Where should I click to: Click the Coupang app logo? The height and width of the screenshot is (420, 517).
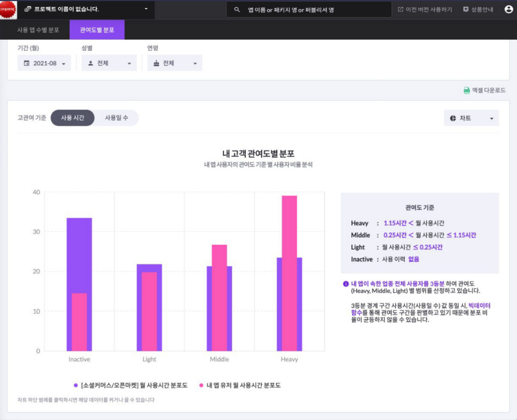pos(8,10)
